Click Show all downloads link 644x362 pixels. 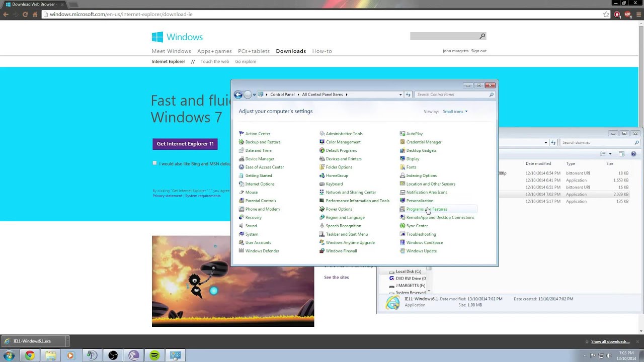(610, 342)
